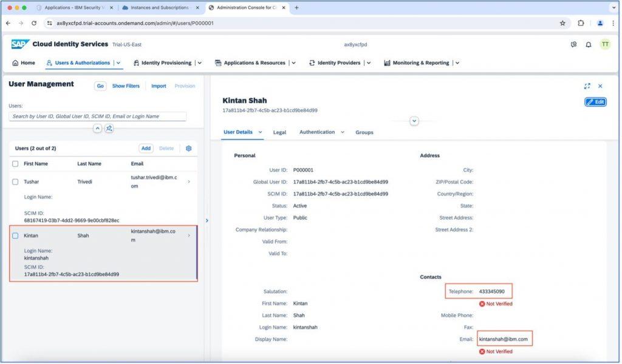The height and width of the screenshot is (364, 622).
Task: Click the Edit button for Kintan Shah
Action: (x=595, y=102)
